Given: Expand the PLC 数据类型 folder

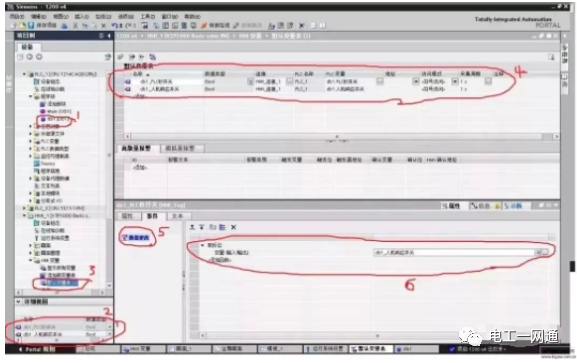Looking at the screenshot, I should [x=31, y=149].
